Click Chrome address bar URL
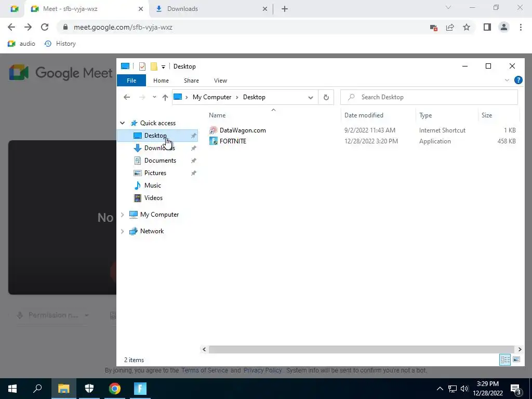This screenshot has height=399, width=532. (123, 27)
